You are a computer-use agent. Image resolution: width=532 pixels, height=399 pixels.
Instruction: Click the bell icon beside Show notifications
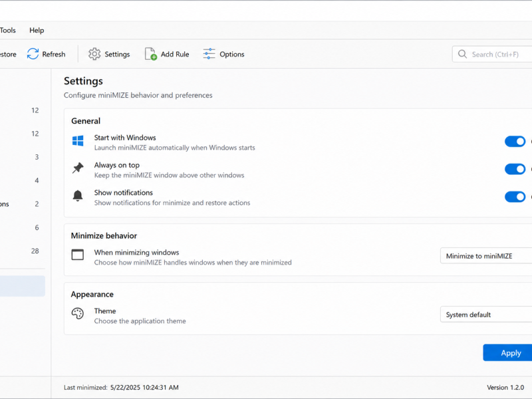coord(78,196)
